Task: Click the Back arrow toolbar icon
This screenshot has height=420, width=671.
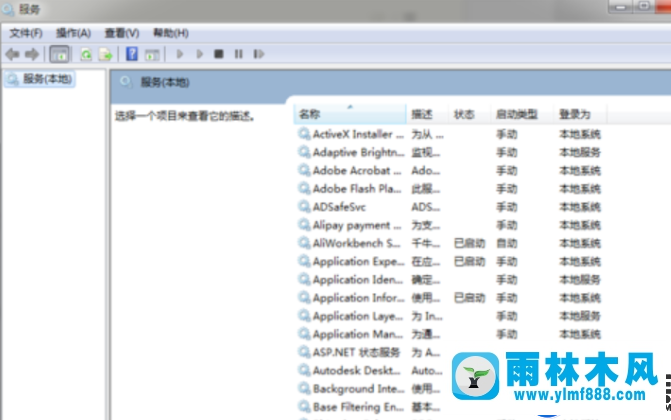Action: 12,54
